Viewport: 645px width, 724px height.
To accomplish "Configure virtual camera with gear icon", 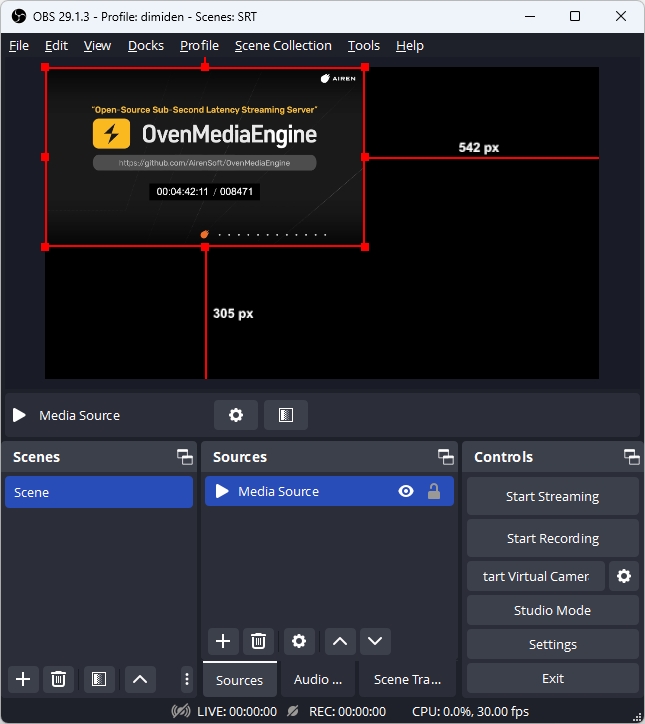I will pos(624,576).
